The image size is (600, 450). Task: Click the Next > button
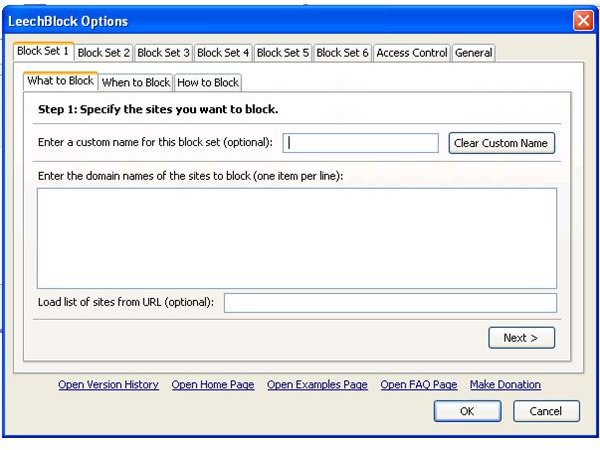[521, 338]
